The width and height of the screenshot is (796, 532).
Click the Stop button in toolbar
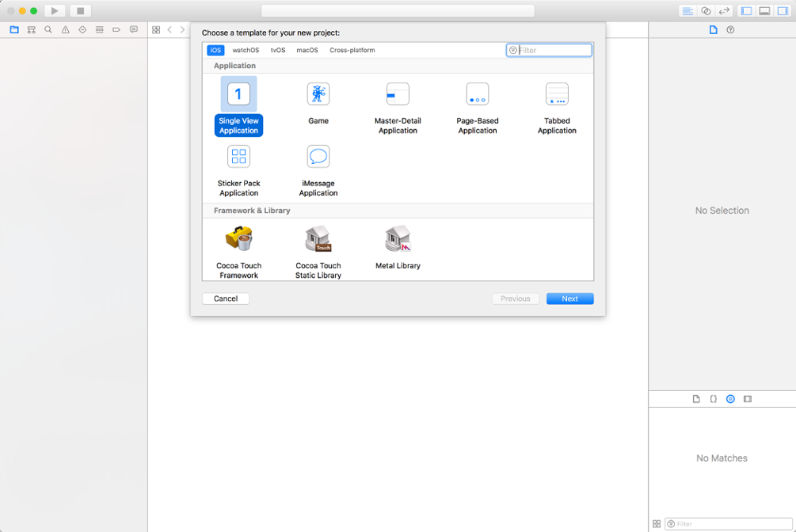80,10
